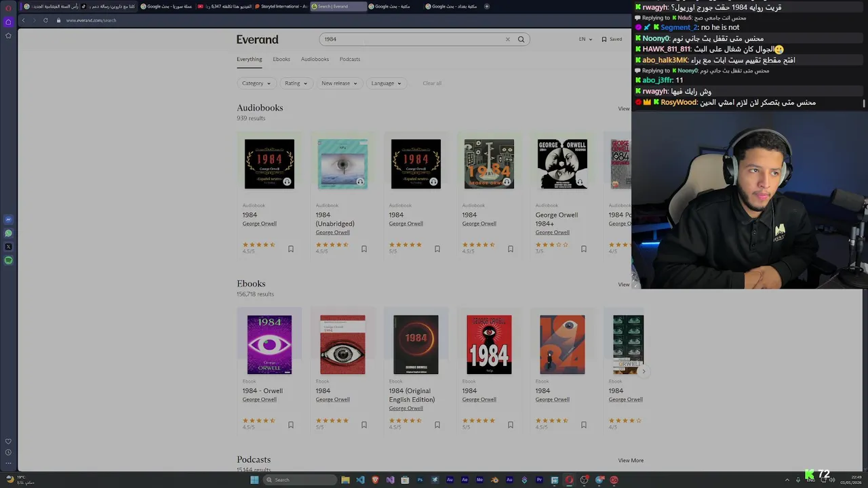Click the Windows Start button
This screenshot has height=488, width=868.
pyautogui.click(x=254, y=480)
